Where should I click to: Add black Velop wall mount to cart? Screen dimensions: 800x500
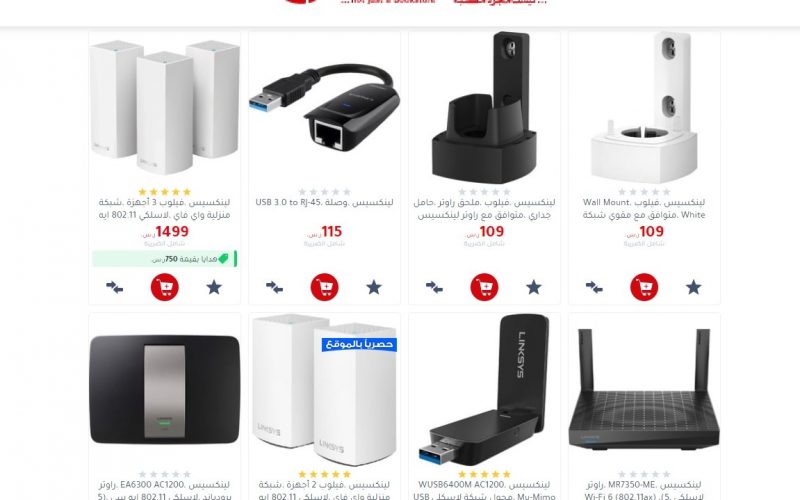[484, 287]
